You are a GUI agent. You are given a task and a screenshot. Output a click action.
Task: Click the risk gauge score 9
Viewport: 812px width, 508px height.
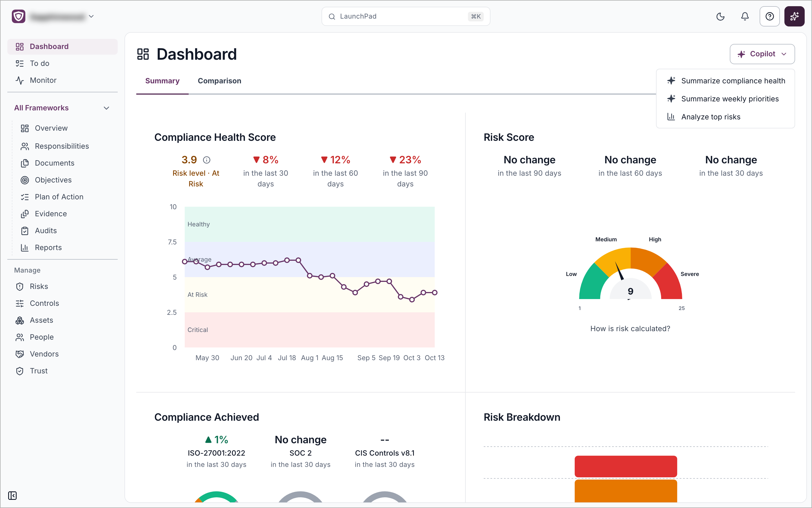630,291
